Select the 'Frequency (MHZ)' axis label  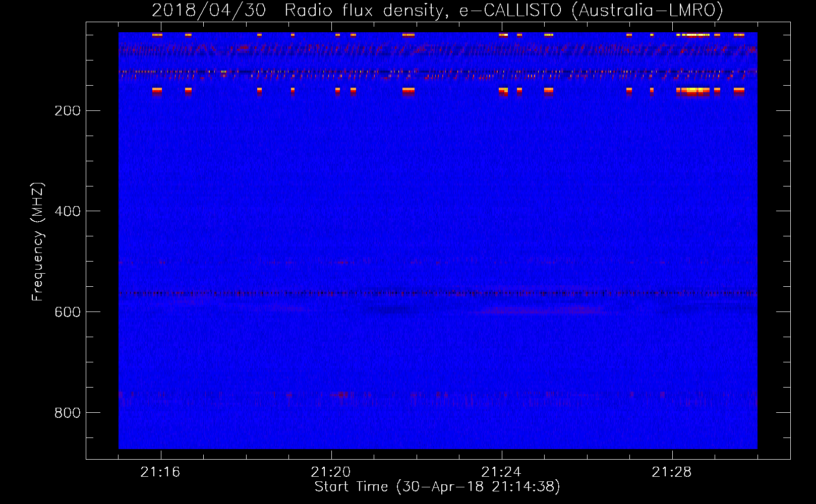(38, 241)
